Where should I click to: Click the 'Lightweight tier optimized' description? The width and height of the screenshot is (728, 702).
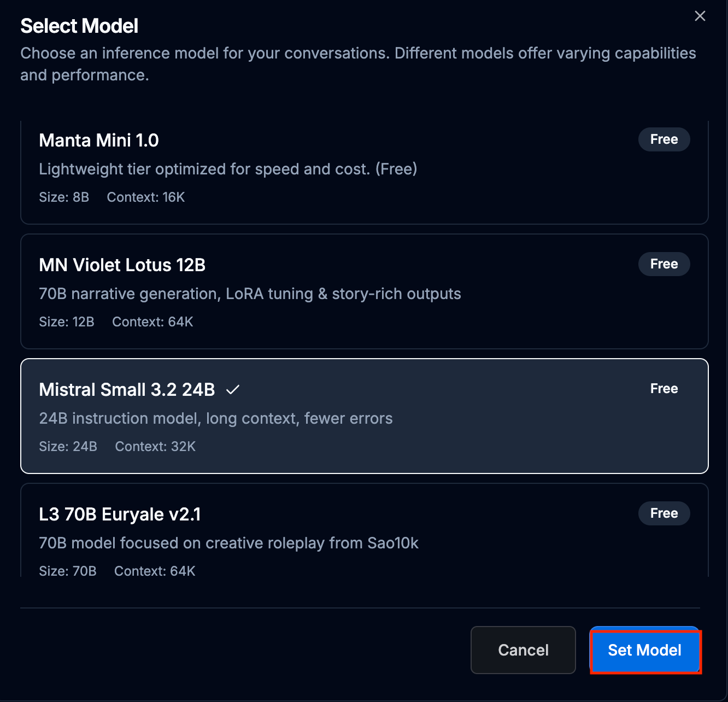[228, 169]
